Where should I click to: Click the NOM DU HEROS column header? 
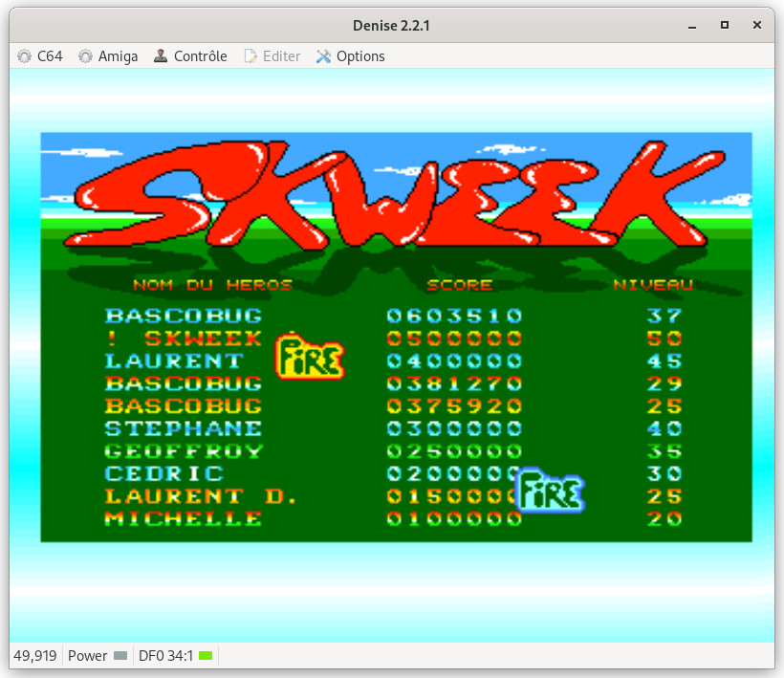click(x=213, y=285)
